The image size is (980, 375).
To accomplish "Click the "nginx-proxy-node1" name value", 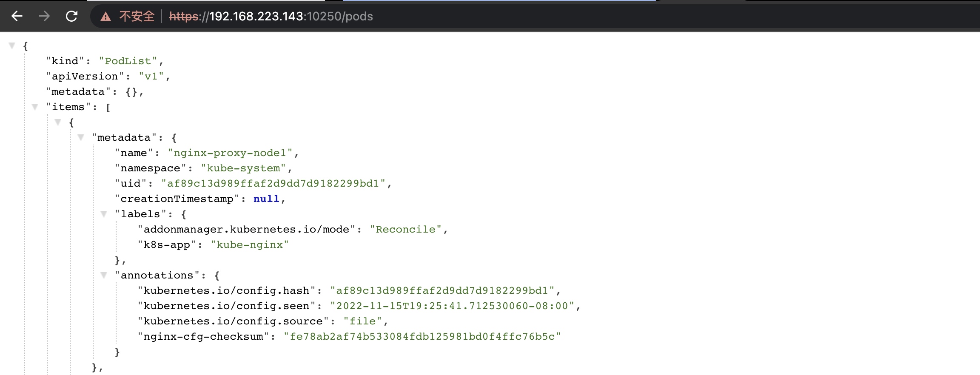I will pyautogui.click(x=230, y=153).
